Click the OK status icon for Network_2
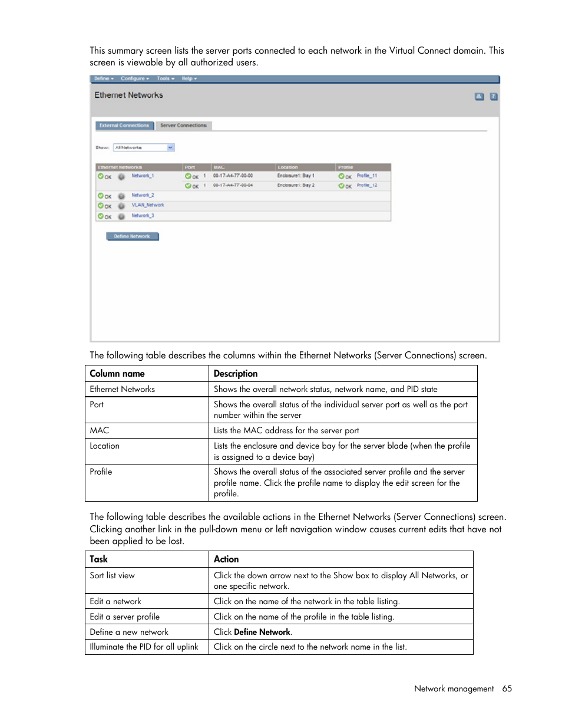The width and height of the screenshot is (562, 728). click(101, 196)
